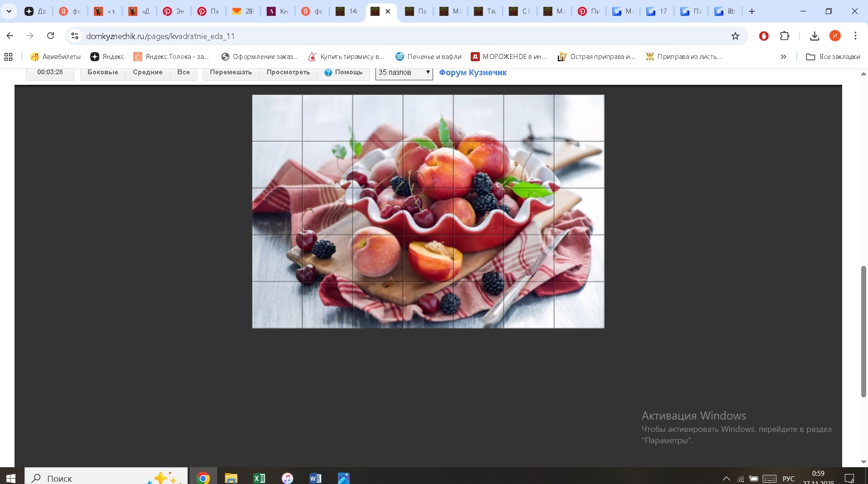Open the tab search dropdown arrow
The height and width of the screenshot is (484, 868).
[9, 11]
